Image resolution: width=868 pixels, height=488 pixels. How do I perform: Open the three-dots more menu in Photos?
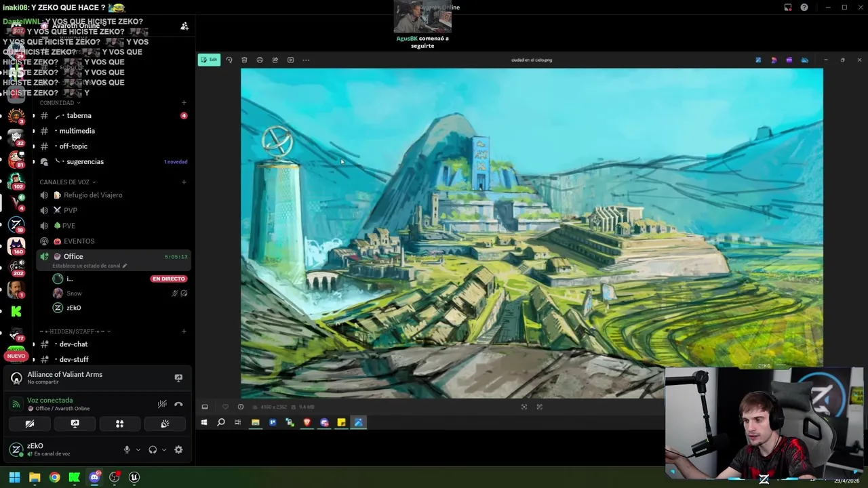[306, 60]
